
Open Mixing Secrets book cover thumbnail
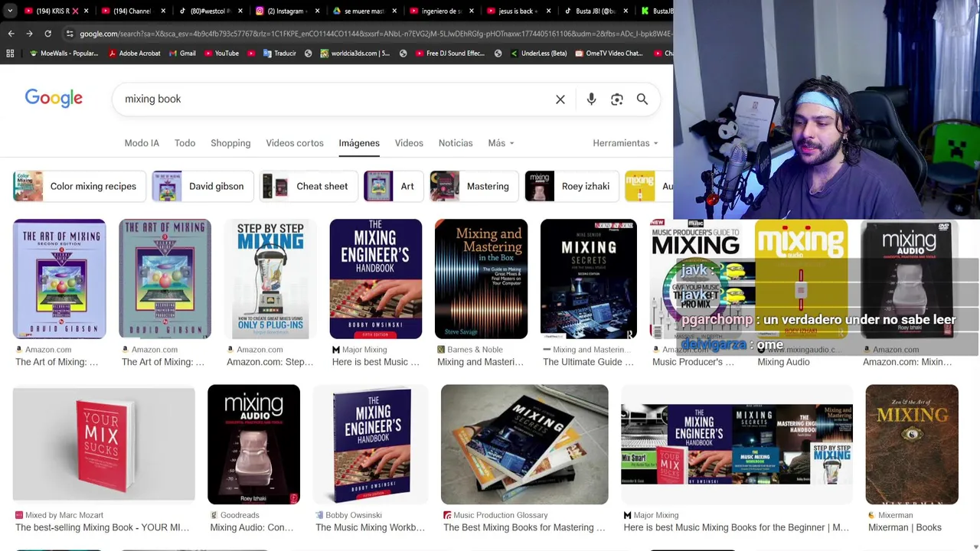click(588, 279)
